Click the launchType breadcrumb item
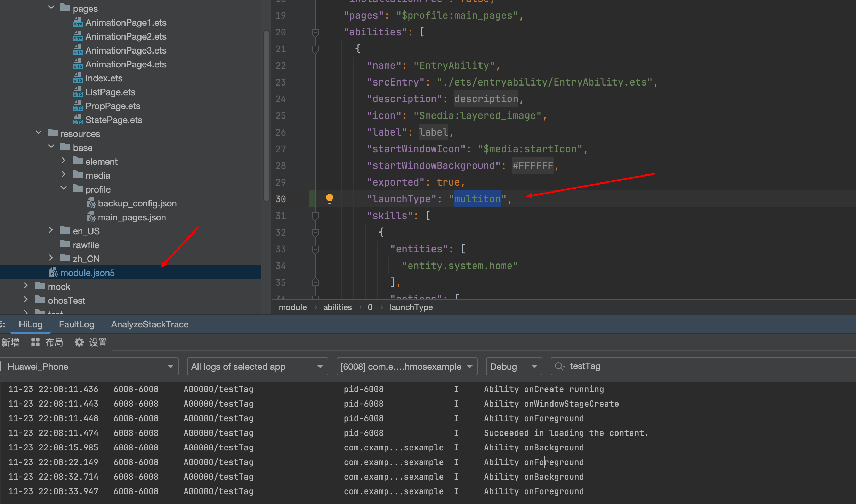The height and width of the screenshot is (504, 856). 411,307
